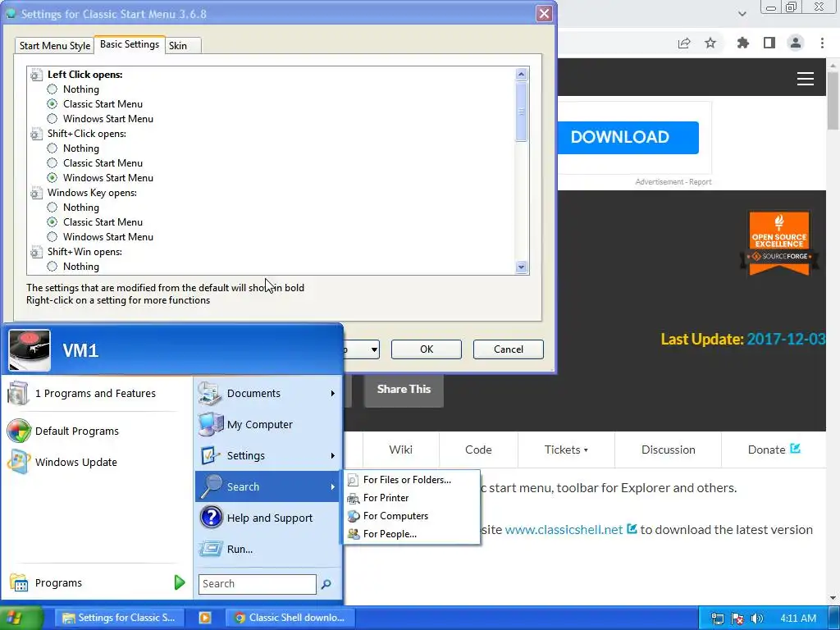
Task: Open Chrome three-dot menu
Action: (x=822, y=43)
